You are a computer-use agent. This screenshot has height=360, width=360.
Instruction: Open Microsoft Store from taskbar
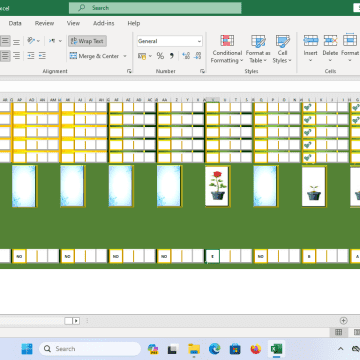pos(235,349)
